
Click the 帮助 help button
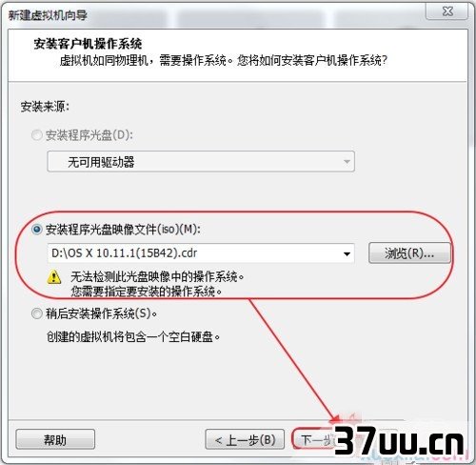click(x=55, y=439)
